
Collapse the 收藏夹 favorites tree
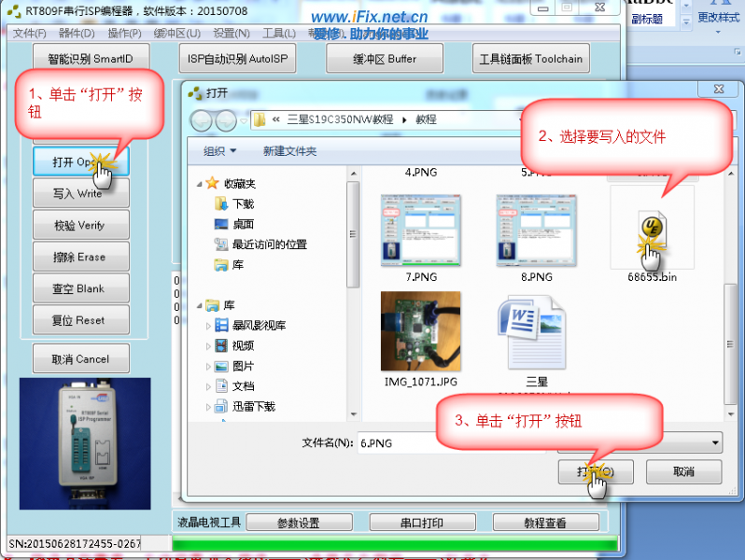pos(198,183)
